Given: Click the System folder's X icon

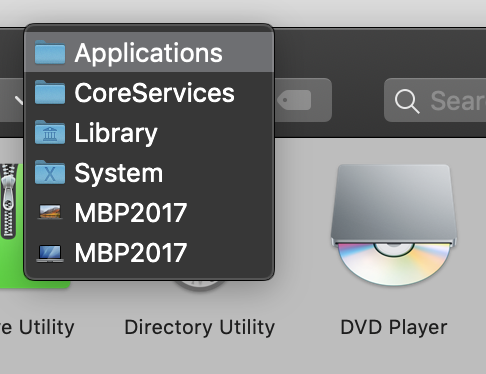Looking at the screenshot, I should 50,172.
